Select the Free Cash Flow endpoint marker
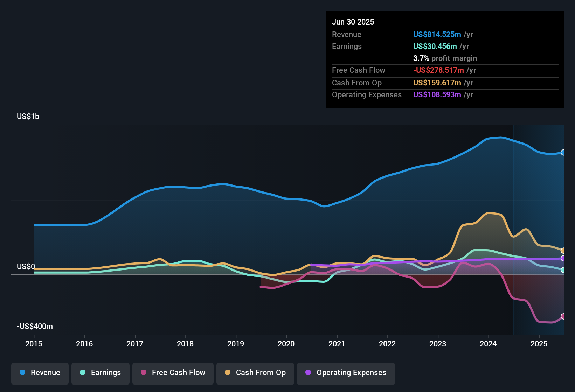This screenshot has width=575, height=392. [563, 316]
